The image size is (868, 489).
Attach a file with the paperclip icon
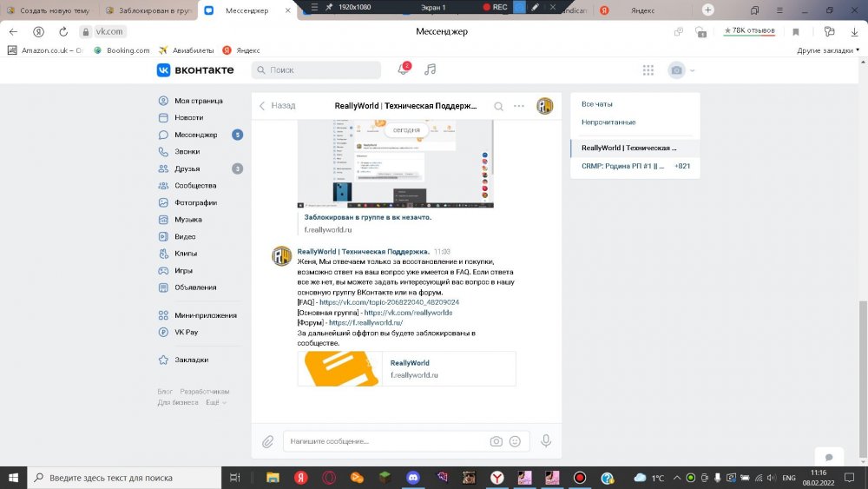(268, 441)
